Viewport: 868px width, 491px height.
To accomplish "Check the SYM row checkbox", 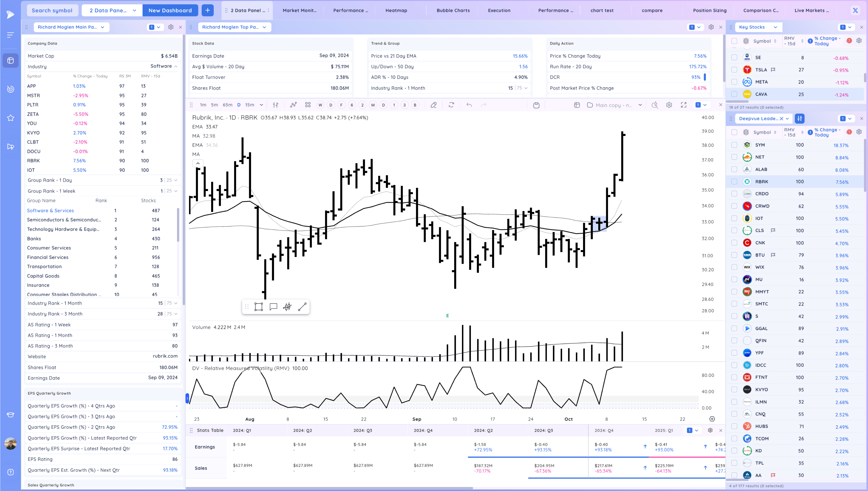I will coord(734,145).
